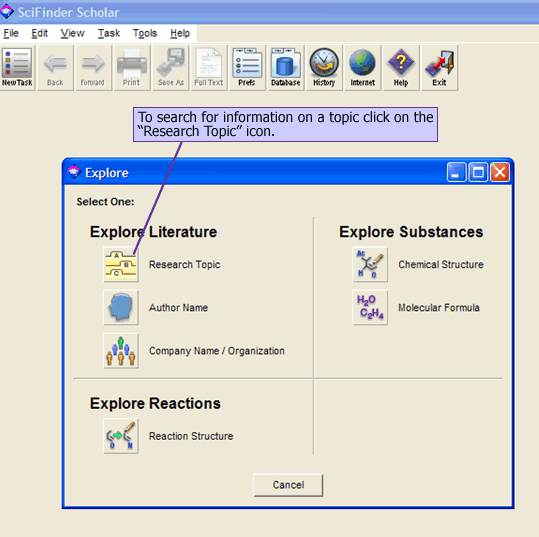Click the Back arrow toolbar button
539x537 pixels.
pyautogui.click(x=55, y=68)
